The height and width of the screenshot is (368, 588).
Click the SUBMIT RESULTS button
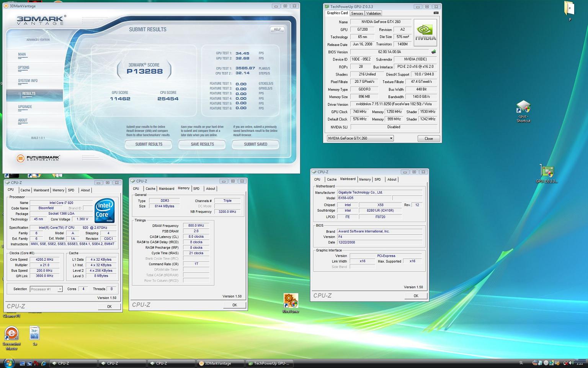tap(149, 144)
